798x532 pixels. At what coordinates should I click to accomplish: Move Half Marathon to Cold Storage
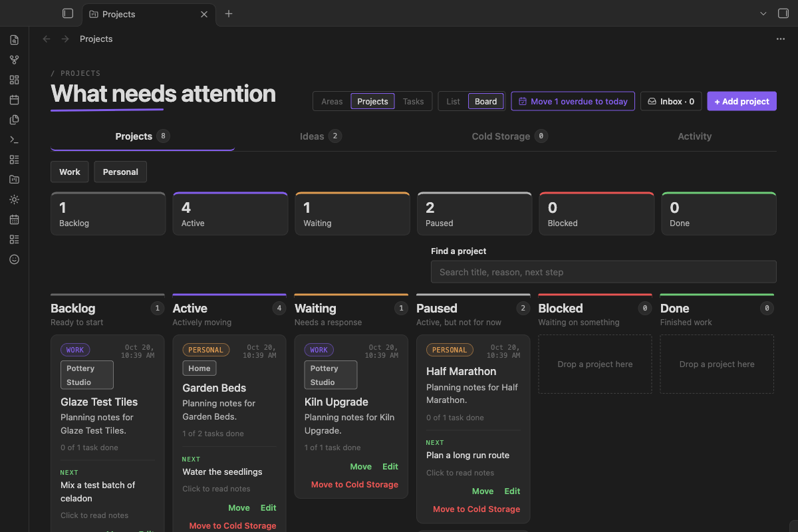click(x=476, y=509)
